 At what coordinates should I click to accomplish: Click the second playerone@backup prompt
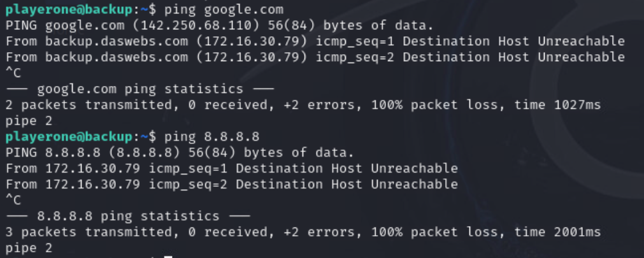click(69, 136)
